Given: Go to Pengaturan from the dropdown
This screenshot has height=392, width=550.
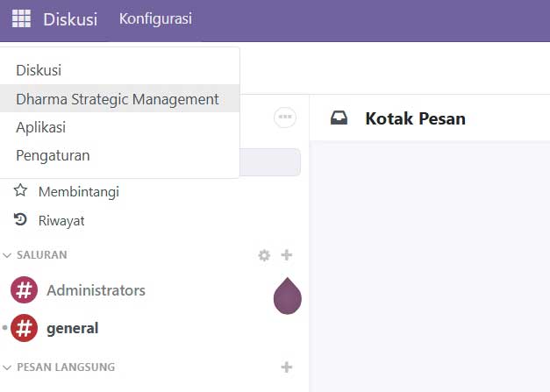Looking at the screenshot, I should [x=119, y=155].
